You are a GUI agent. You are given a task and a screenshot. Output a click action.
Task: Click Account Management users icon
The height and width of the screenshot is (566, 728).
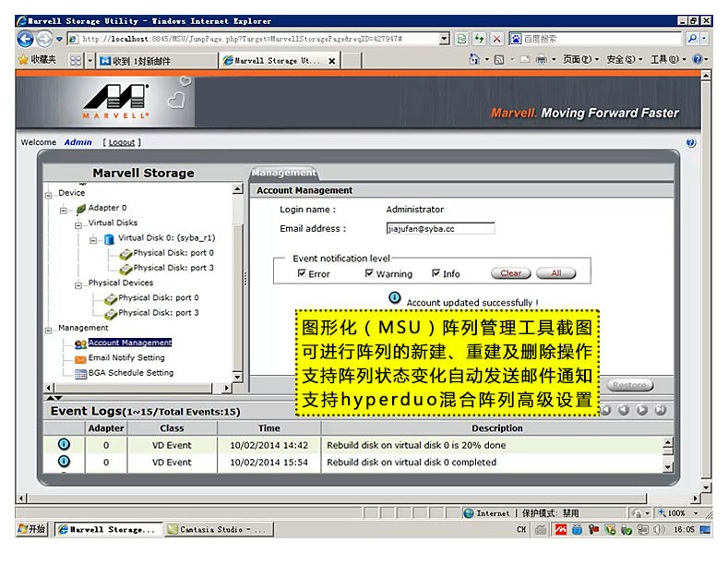point(80,344)
